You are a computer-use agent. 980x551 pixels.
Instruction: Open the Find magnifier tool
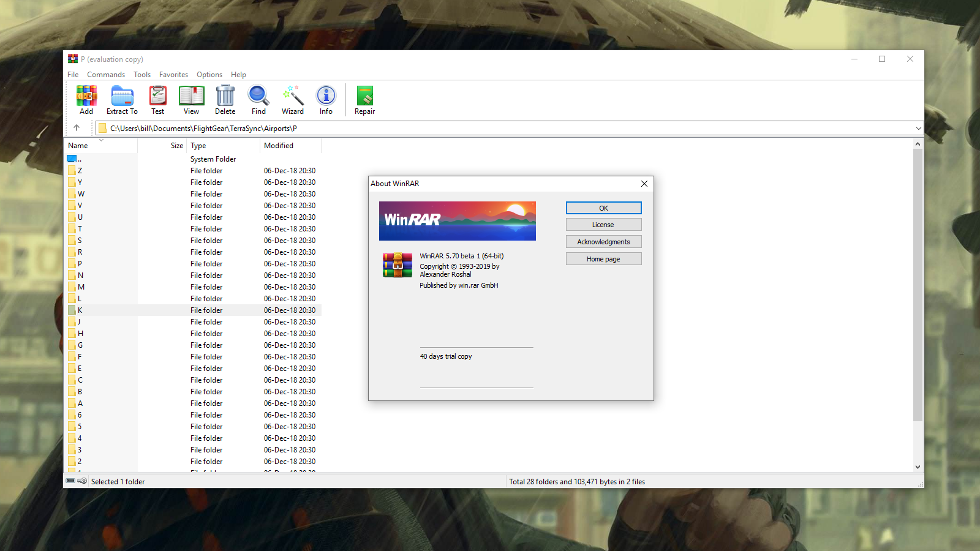(x=258, y=96)
